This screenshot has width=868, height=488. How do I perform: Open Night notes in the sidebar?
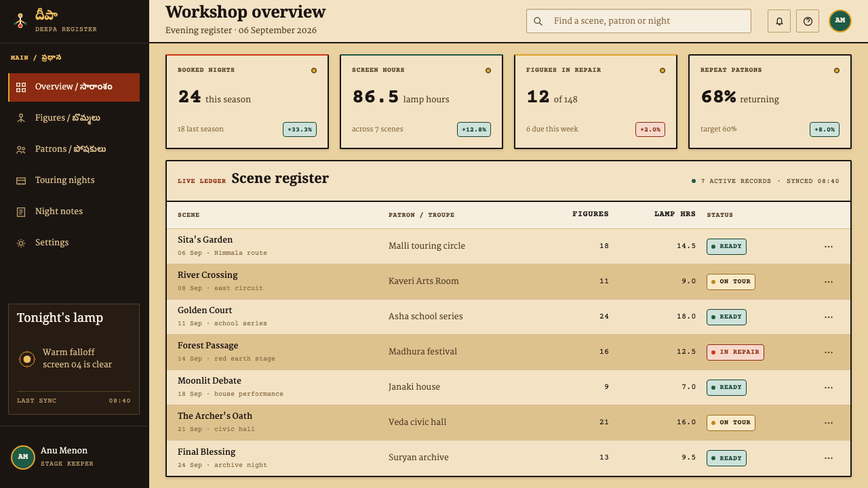pos(74,212)
